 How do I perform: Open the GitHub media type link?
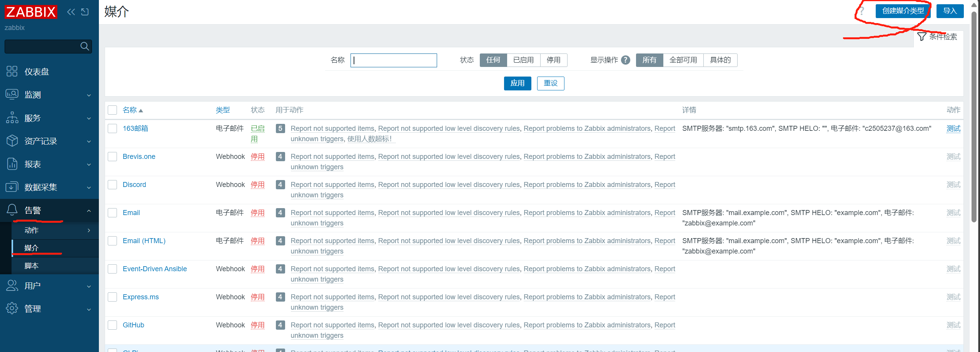click(x=134, y=325)
